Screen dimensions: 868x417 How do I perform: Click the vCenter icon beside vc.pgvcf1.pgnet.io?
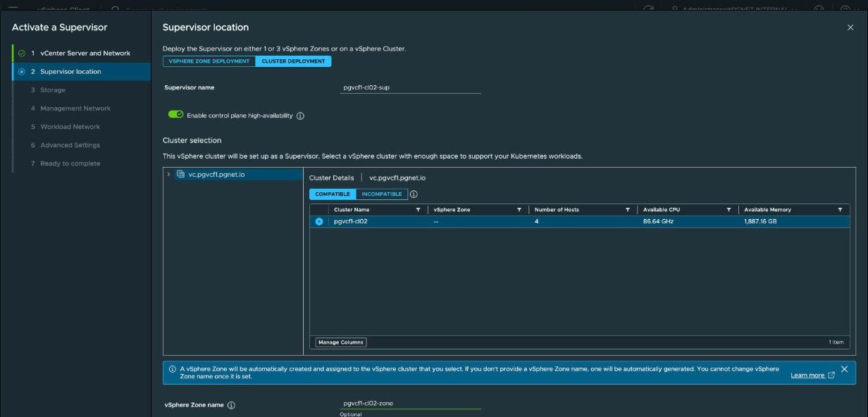click(x=180, y=174)
